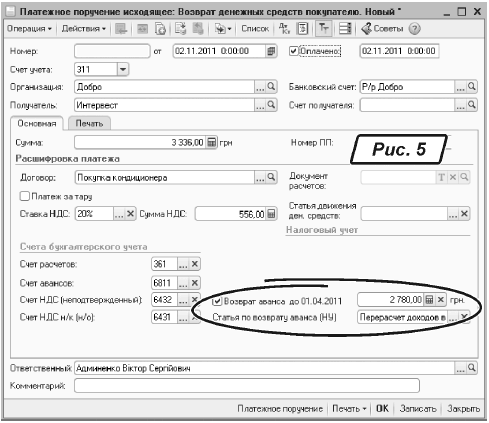Click the Записать button
489x423 pixels.
coord(418,408)
